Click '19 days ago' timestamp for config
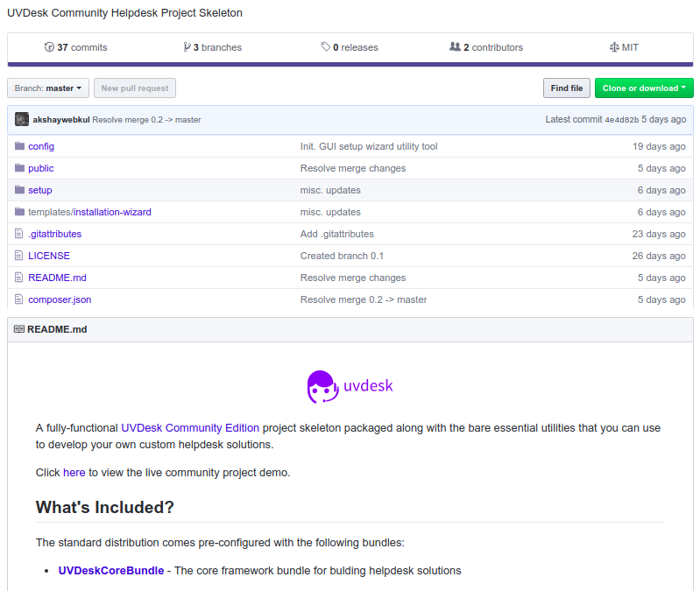Viewport: 700px width, 591px height. pos(659,146)
